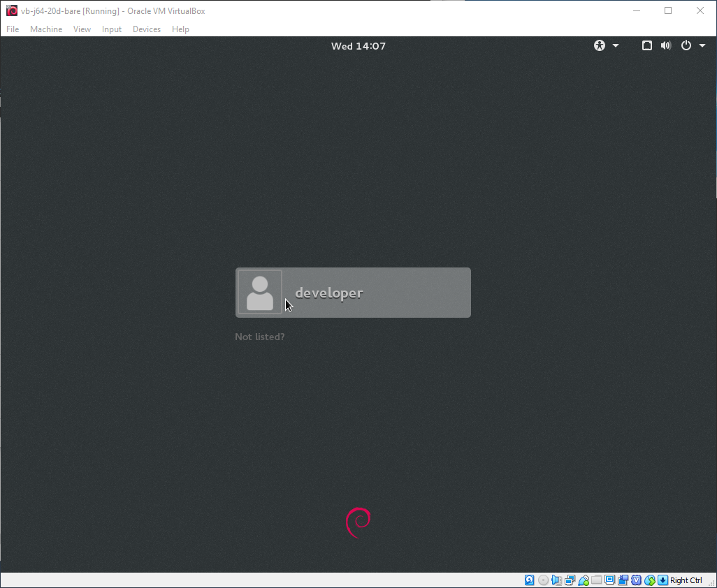Screen dimensions: 717x588
Task: Expand the Devices menu
Action: pos(147,29)
